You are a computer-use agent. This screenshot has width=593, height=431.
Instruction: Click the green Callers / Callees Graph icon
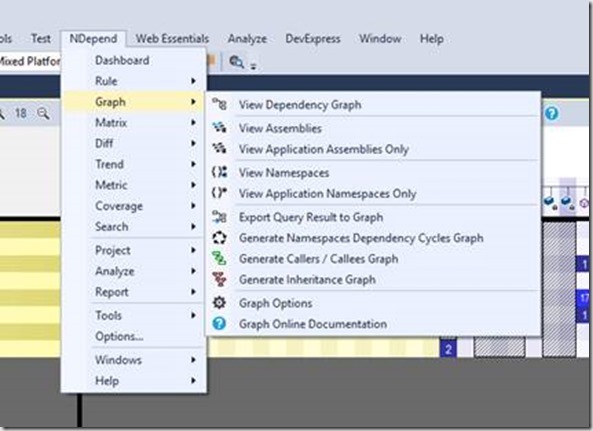[219, 259]
